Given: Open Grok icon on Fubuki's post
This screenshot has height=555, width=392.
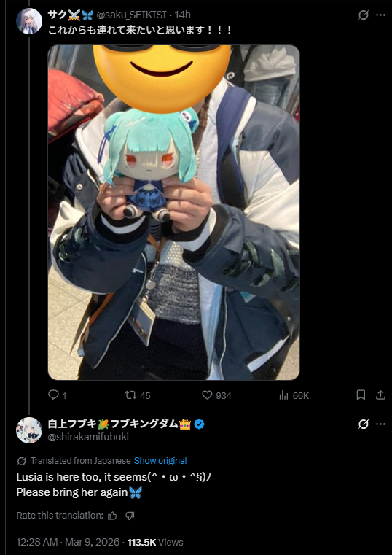Looking at the screenshot, I should pos(364,424).
